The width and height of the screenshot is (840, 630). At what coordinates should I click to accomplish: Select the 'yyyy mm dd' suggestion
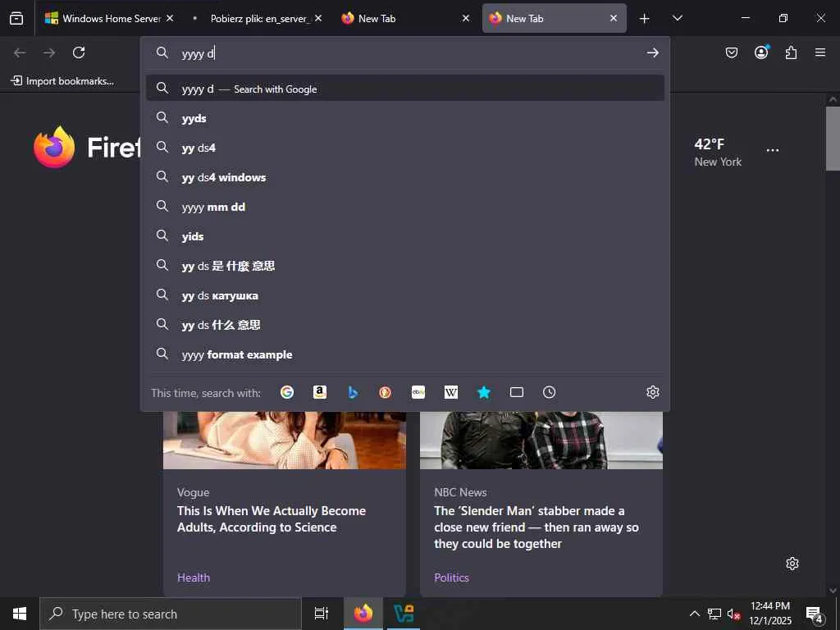pos(405,206)
